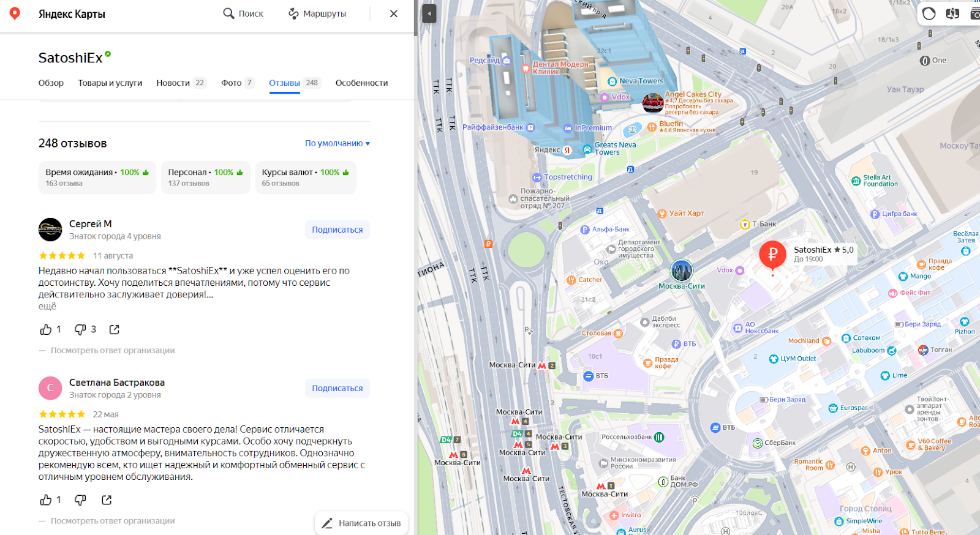Share the review by Сергей М
The width and height of the screenshot is (980, 535).
pyautogui.click(x=114, y=329)
